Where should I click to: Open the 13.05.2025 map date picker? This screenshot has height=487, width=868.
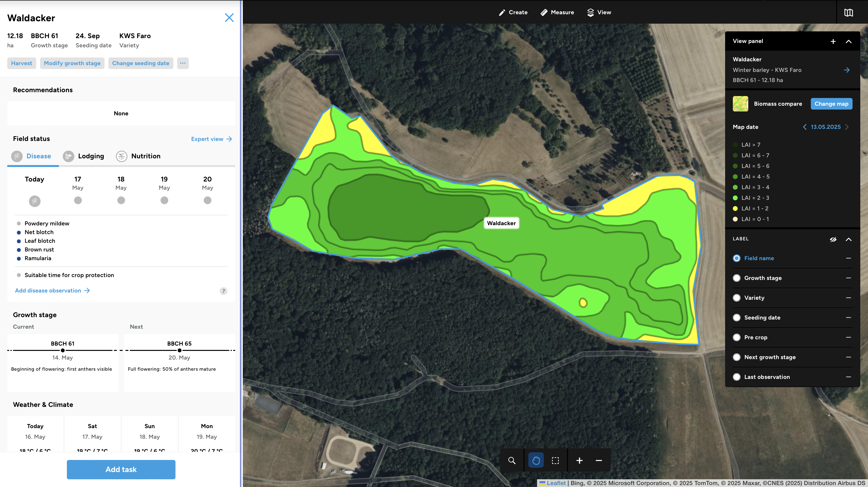[x=826, y=127]
